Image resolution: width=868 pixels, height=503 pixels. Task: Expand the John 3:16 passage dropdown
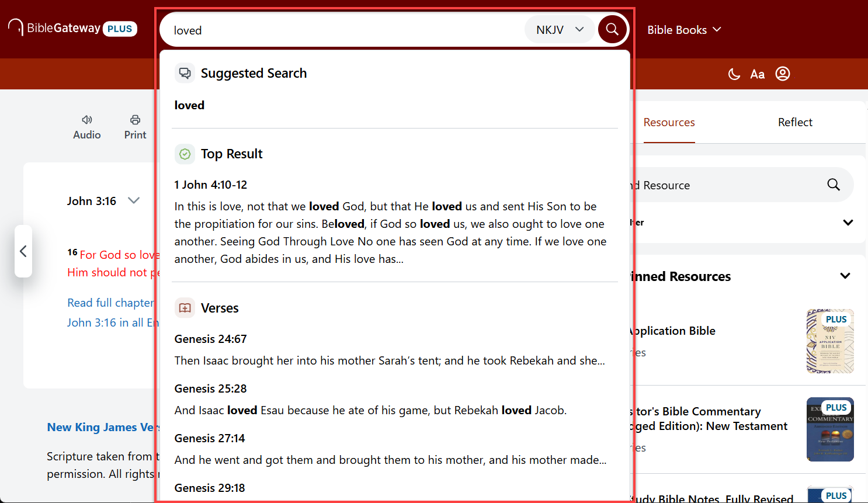[x=134, y=200]
